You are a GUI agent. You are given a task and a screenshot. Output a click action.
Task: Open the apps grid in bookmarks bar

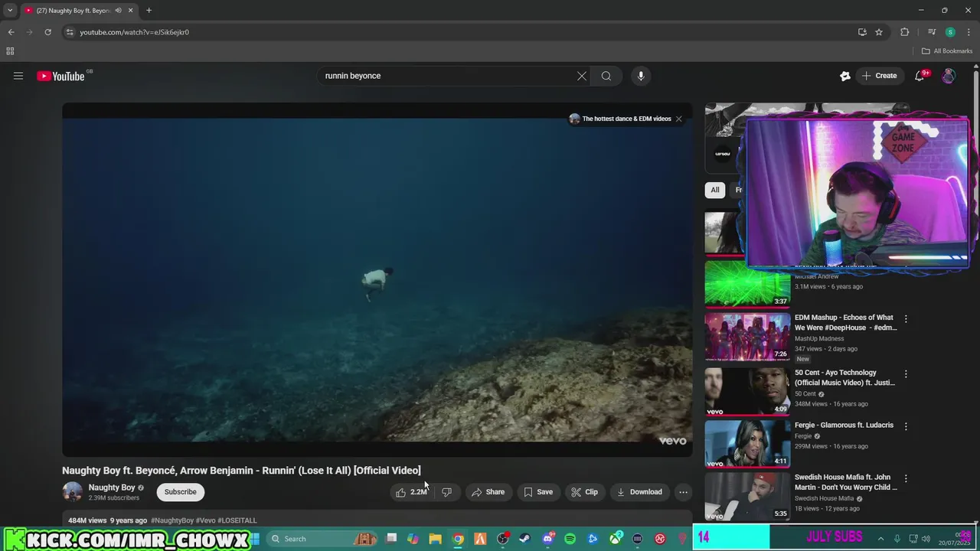tap(10, 51)
